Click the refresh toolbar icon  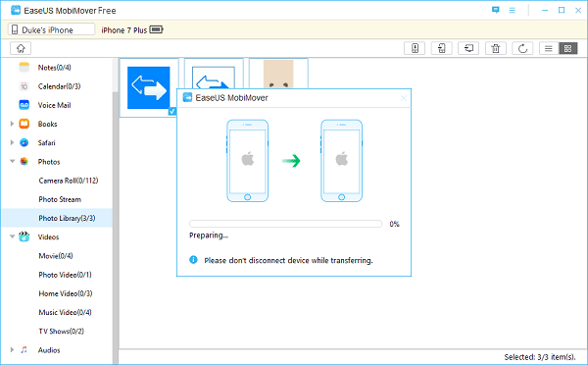click(x=522, y=48)
